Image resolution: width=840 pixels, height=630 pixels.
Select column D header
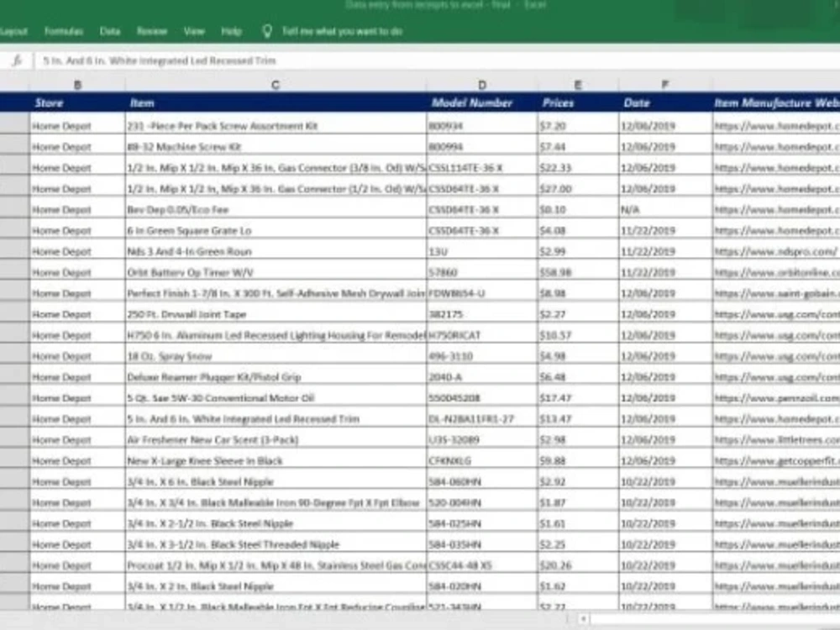tap(482, 85)
